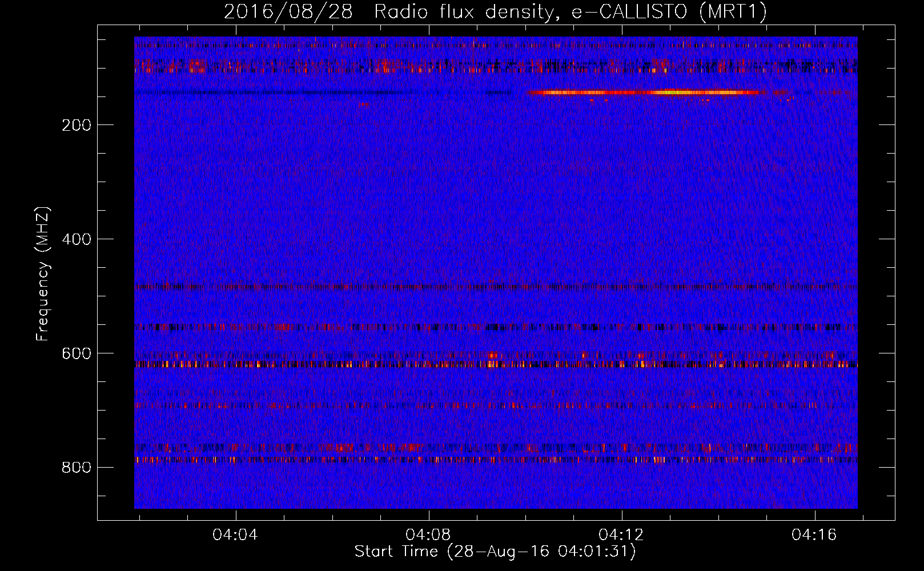Click the 800 frequency tick label
Image resolution: width=924 pixels, height=571 pixels.
(77, 468)
